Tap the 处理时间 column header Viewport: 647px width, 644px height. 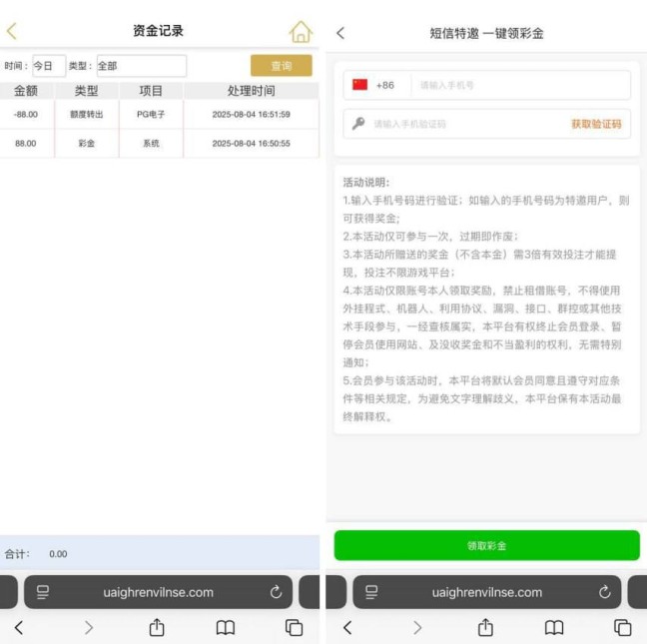[x=251, y=91]
